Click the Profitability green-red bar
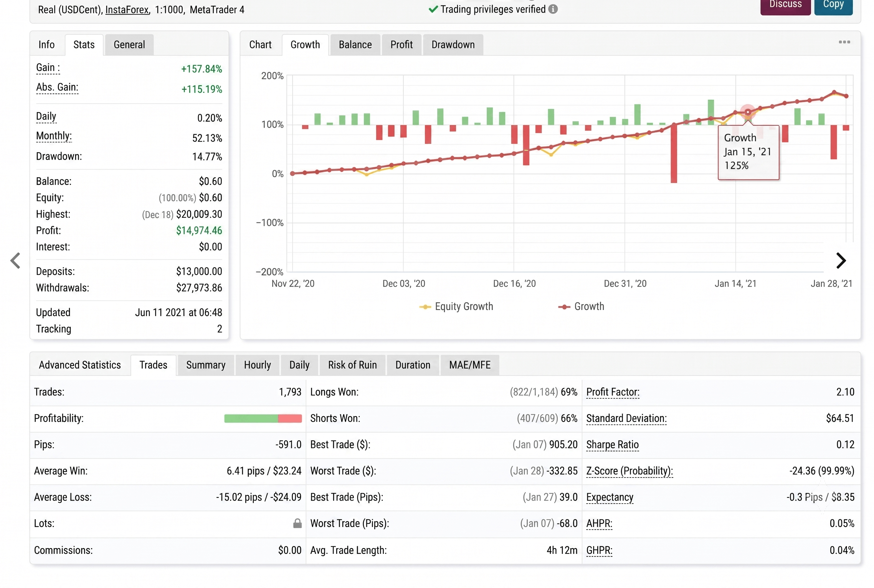 click(263, 418)
